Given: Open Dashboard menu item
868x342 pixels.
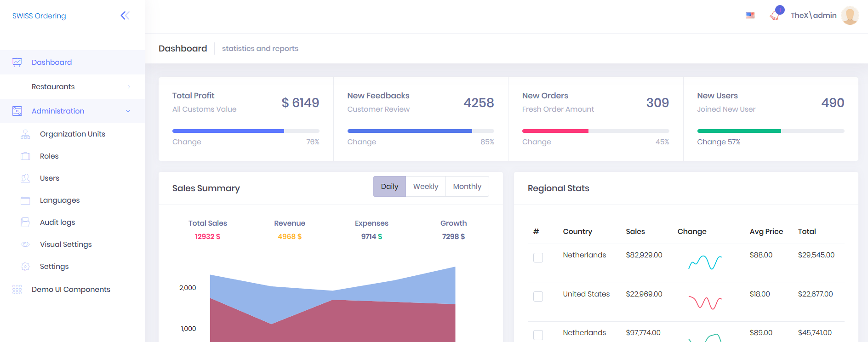Looking at the screenshot, I should (72, 63).
